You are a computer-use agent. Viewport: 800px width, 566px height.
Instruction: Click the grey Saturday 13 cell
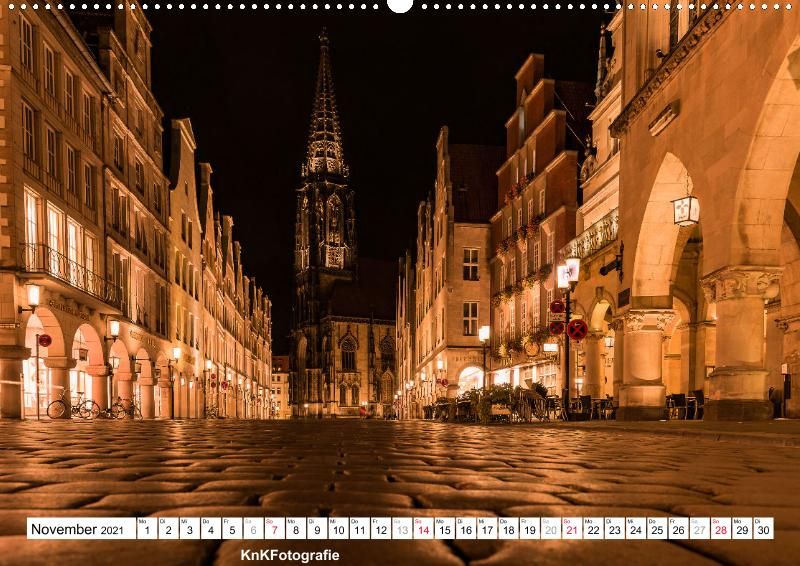coord(402,528)
